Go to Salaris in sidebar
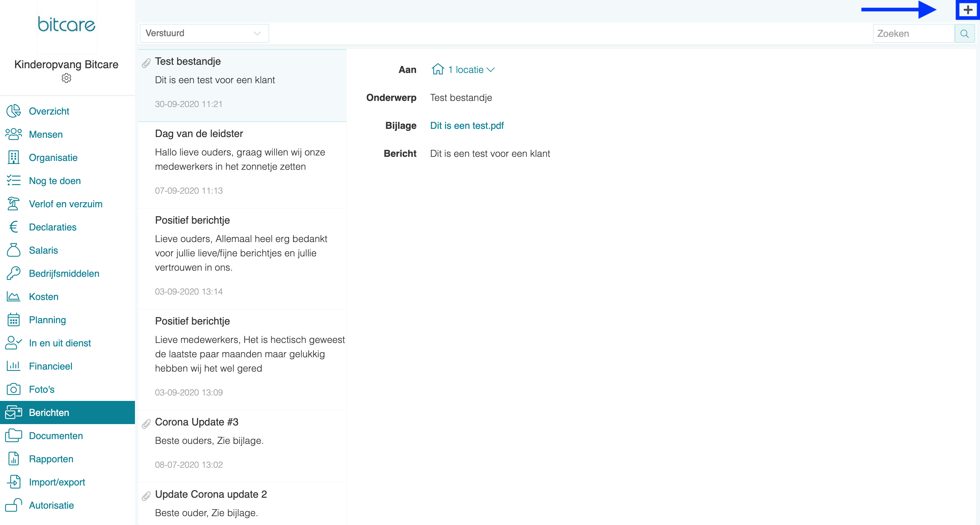This screenshot has height=525, width=980. coord(67,251)
